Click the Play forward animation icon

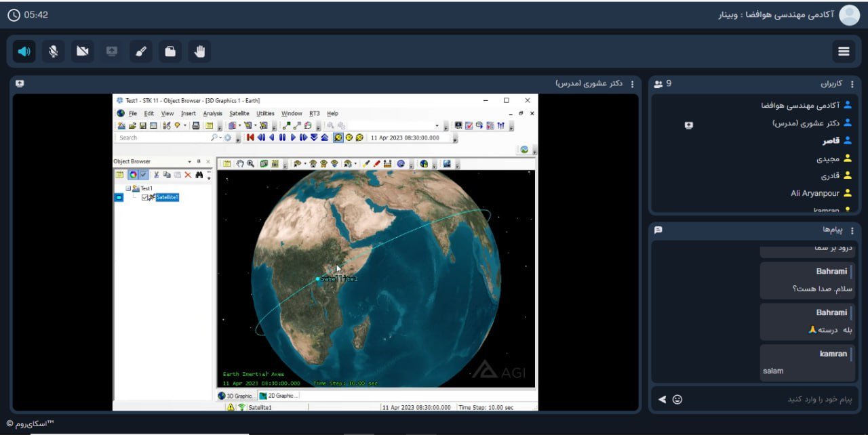pos(293,137)
